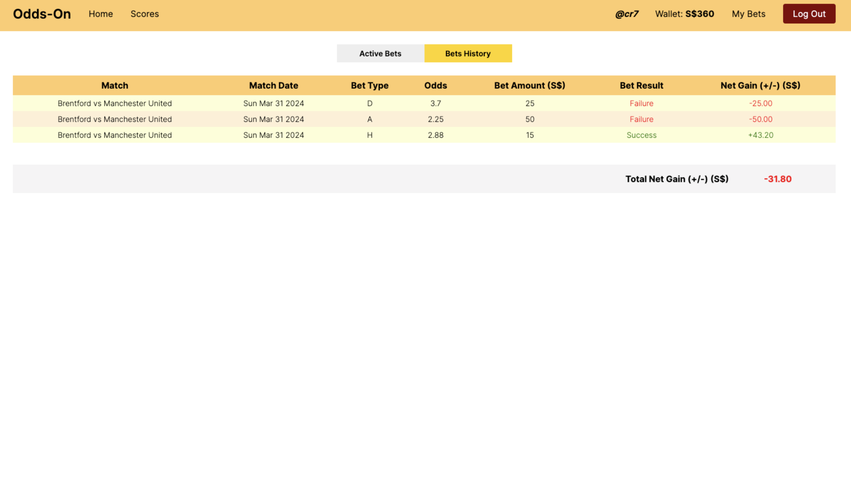851x504 pixels.
Task: Select the draw bet row with odds 3.7
Action: tap(435, 103)
